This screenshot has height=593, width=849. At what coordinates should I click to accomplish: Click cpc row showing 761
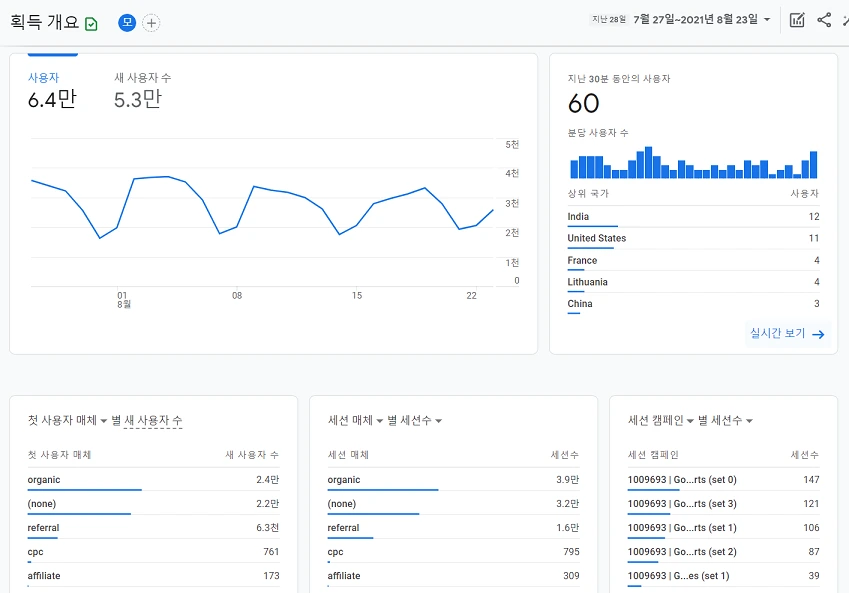pos(153,552)
